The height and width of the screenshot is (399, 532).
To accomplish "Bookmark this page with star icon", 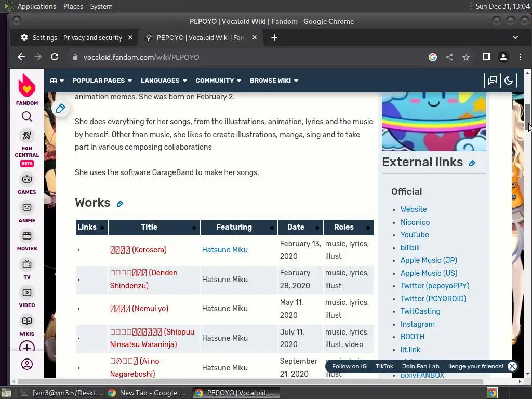I will pyautogui.click(x=466, y=57).
